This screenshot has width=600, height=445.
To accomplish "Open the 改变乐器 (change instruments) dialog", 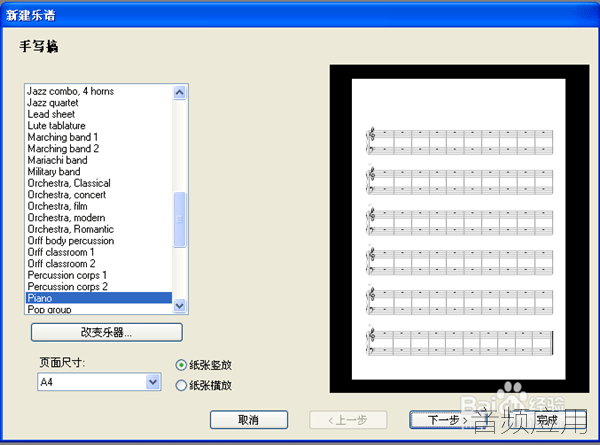I will click(106, 332).
